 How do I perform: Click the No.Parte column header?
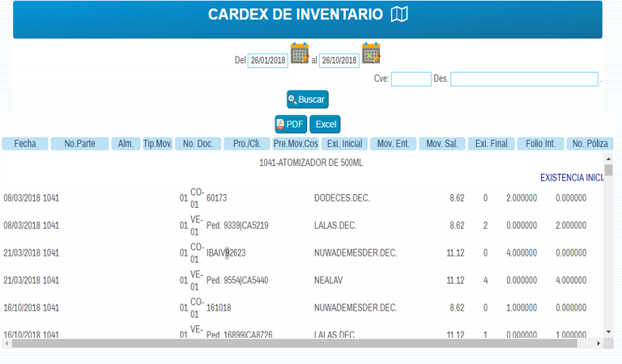point(79,144)
